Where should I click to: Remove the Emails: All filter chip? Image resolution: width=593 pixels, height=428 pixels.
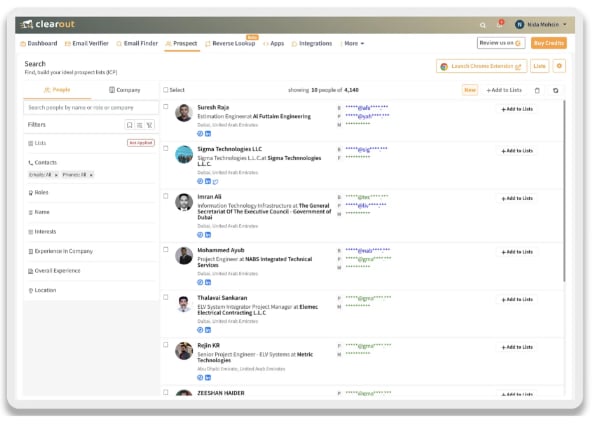click(x=56, y=175)
